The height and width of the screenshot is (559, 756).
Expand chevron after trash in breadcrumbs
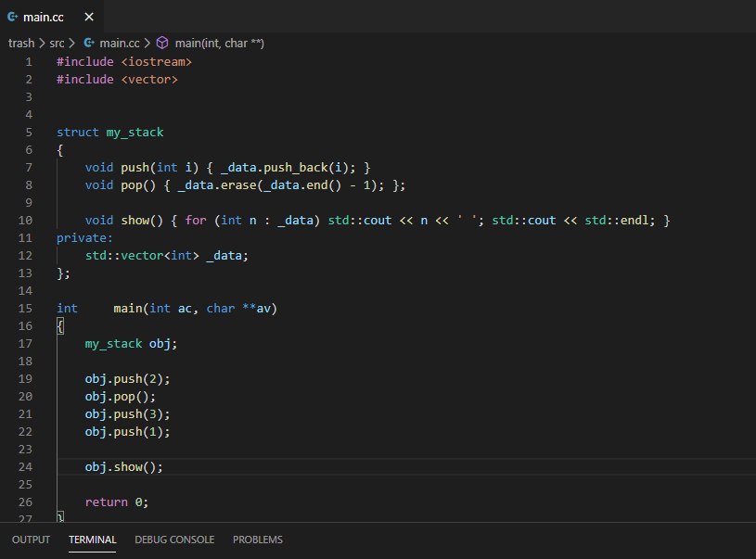[x=42, y=44]
